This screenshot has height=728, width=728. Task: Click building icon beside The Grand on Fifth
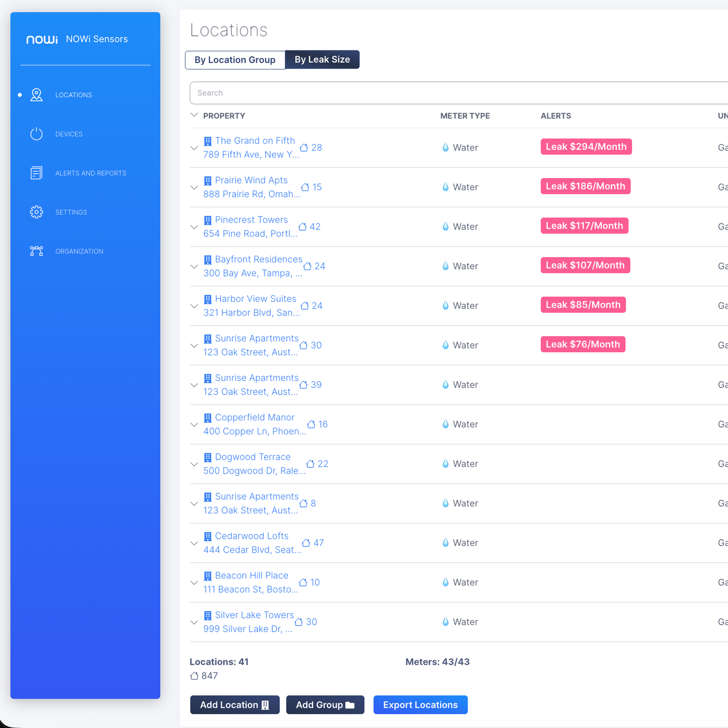click(x=208, y=141)
